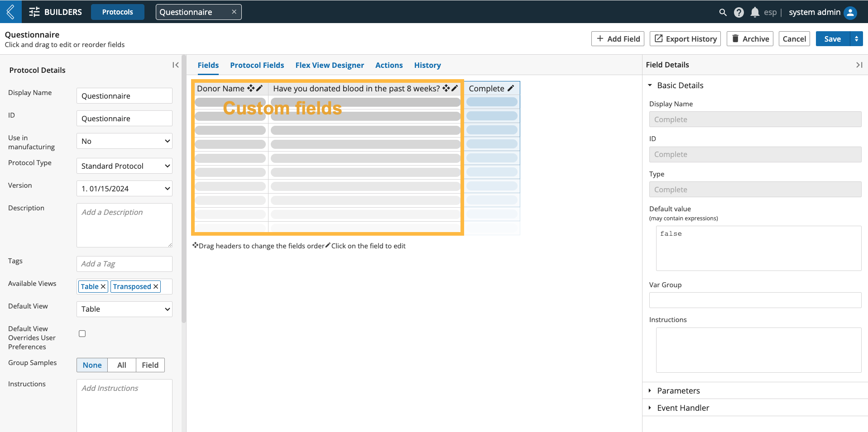Open the help question mark icon
Screen dimensions: 868x432
tap(739, 12)
